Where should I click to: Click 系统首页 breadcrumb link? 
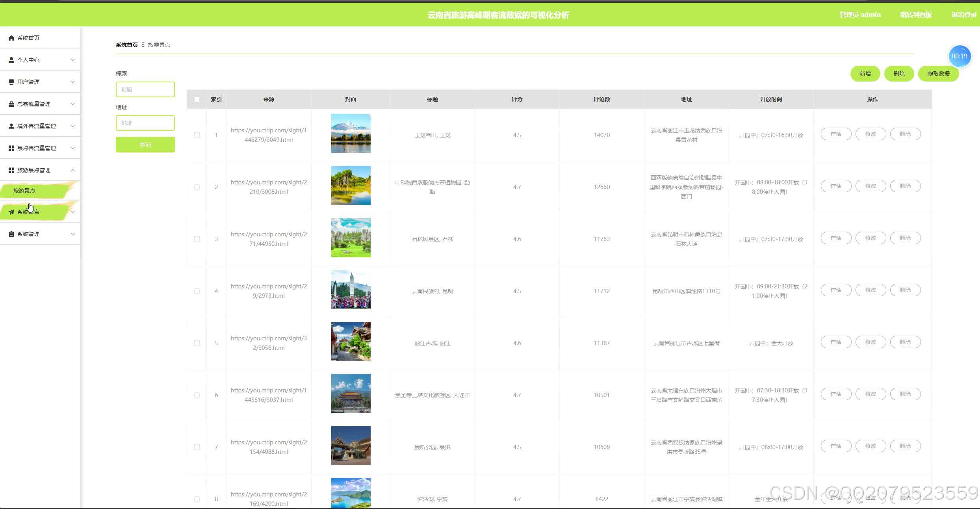[x=127, y=45]
